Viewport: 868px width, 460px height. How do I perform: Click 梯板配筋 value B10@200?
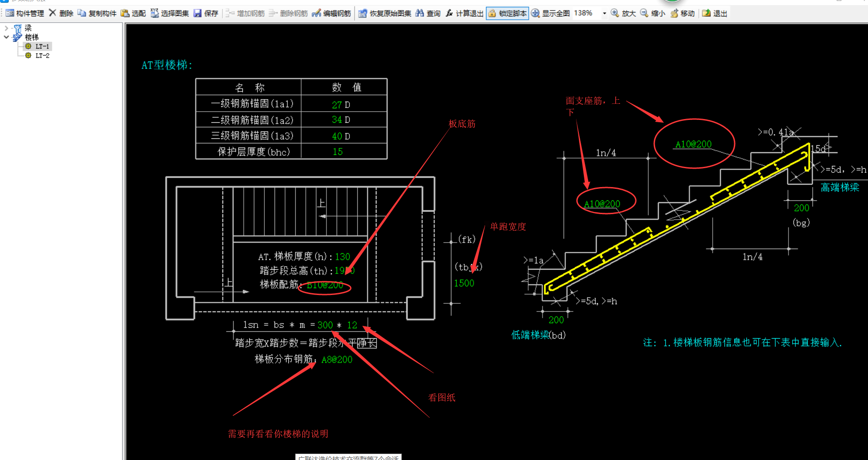[325, 285]
